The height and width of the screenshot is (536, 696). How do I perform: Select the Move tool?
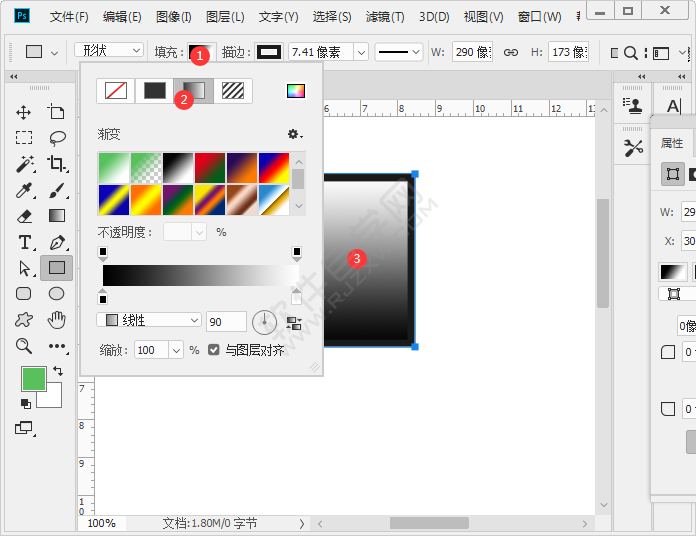pos(24,113)
